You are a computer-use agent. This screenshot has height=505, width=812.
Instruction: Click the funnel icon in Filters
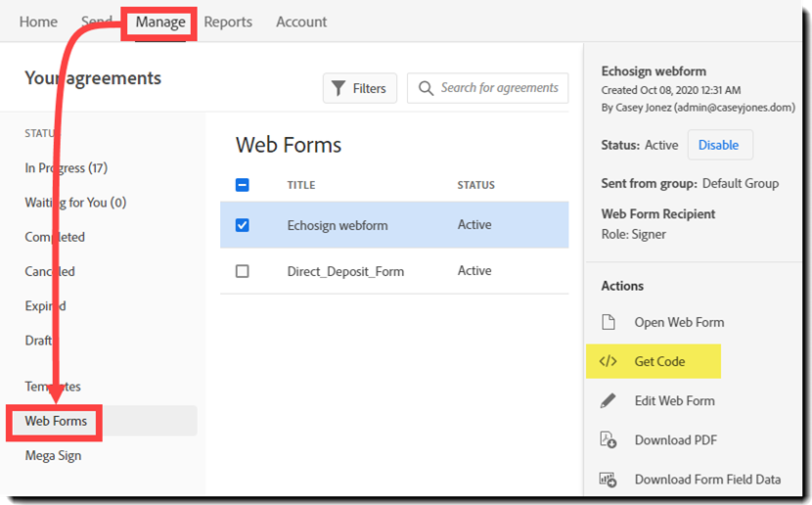pos(338,88)
